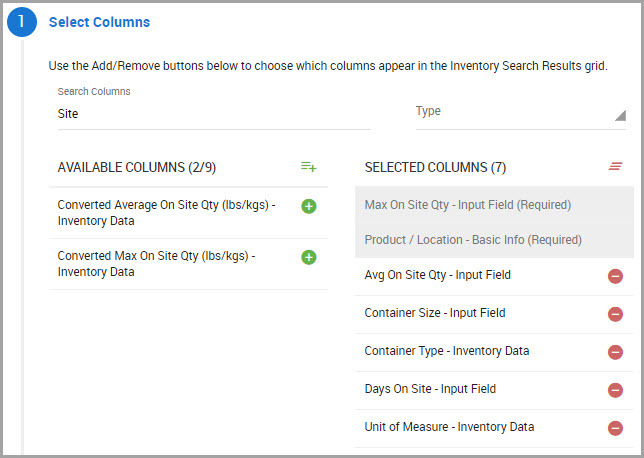Remove Avg On Site Qty column
Screen dimensions: 644x458
615,276
